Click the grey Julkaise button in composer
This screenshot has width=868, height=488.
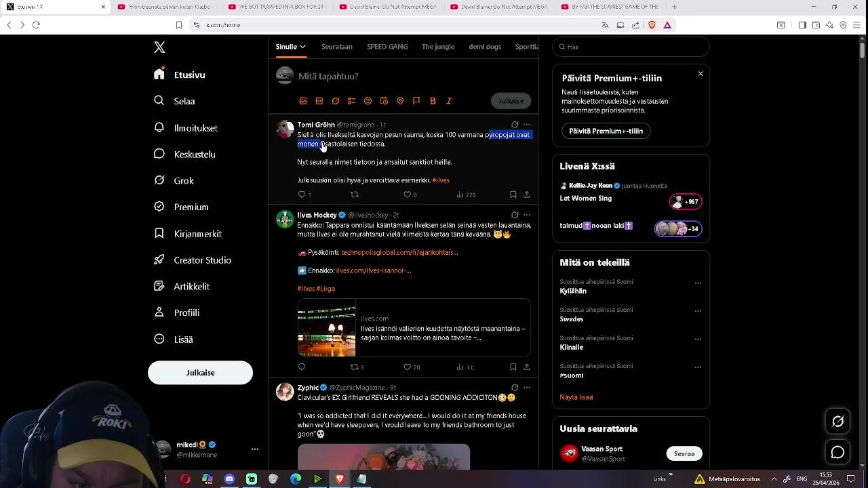point(511,101)
